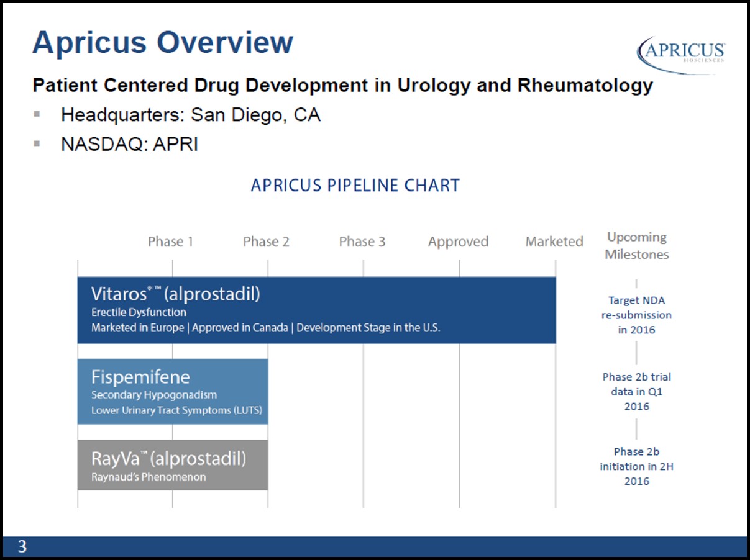Click the Approved column header

click(458, 242)
